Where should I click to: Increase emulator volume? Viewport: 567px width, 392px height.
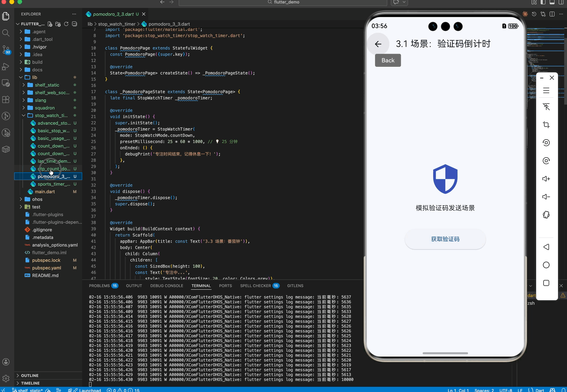click(x=546, y=179)
